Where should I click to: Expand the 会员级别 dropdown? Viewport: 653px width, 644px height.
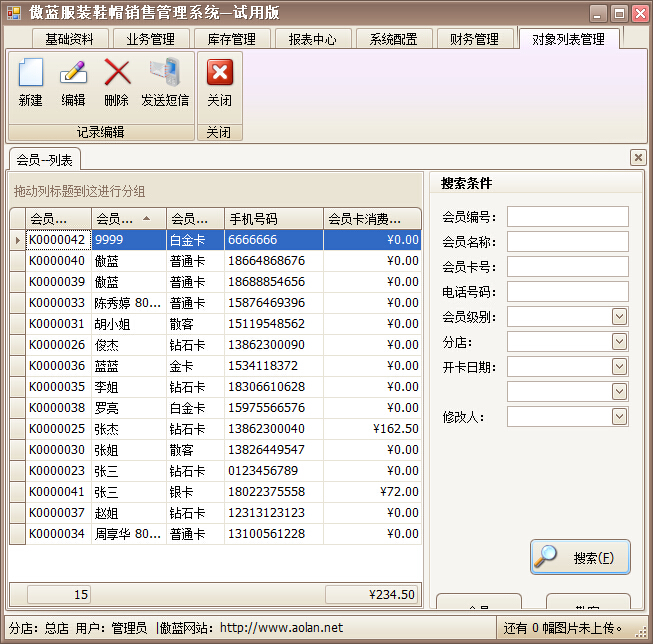point(619,317)
